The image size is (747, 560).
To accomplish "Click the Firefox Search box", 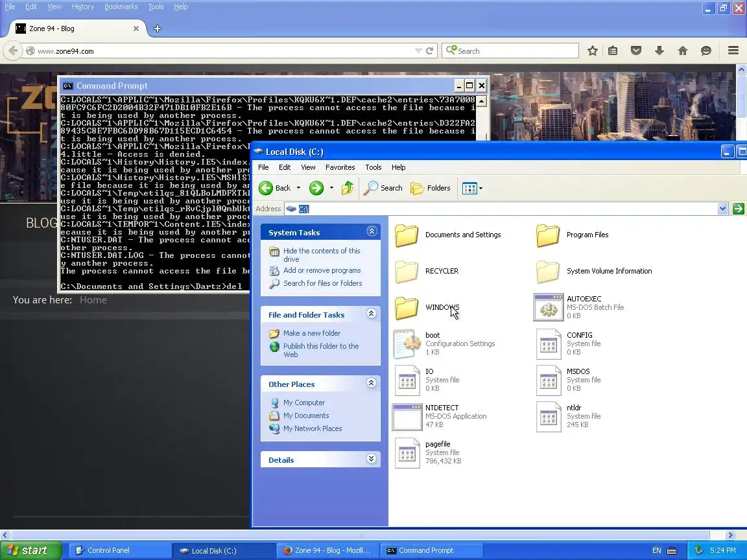I will click(x=511, y=51).
